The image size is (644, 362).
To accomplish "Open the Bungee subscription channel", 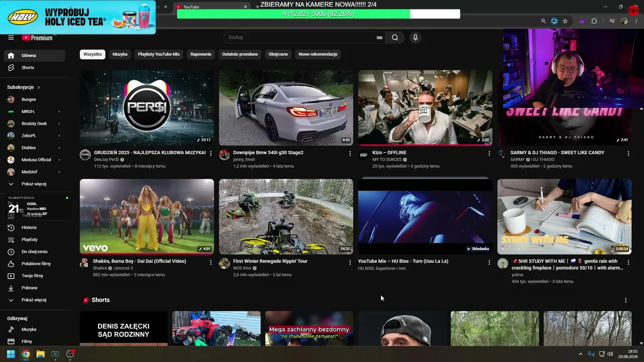I will pos(34,100).
